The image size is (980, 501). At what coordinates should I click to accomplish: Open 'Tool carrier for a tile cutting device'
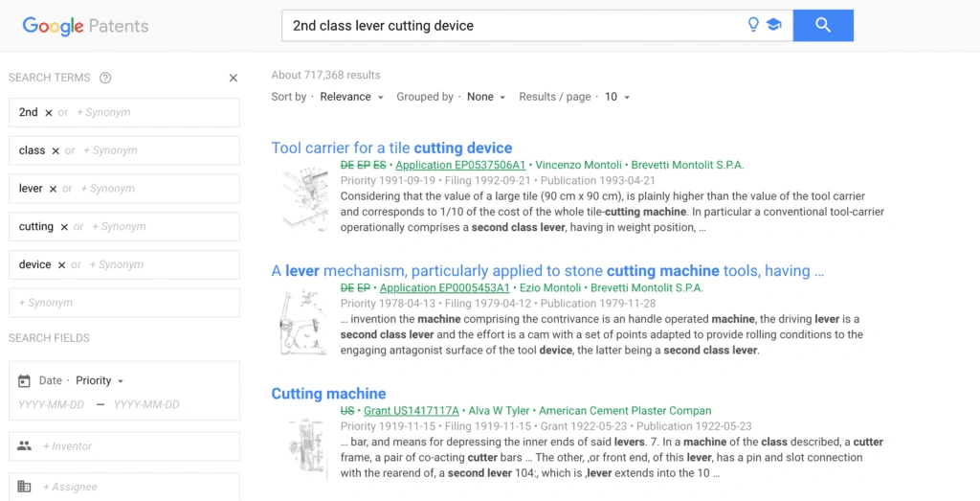tap(391, 148)
